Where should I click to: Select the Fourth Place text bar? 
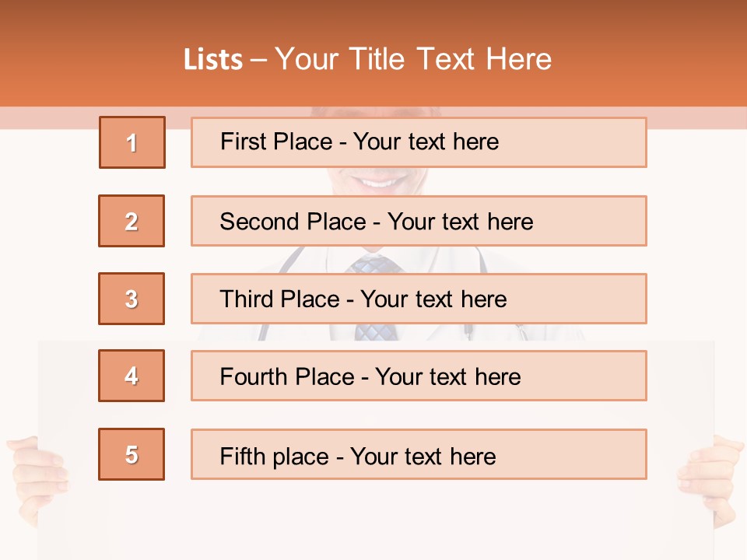click(x=419, y=376)
